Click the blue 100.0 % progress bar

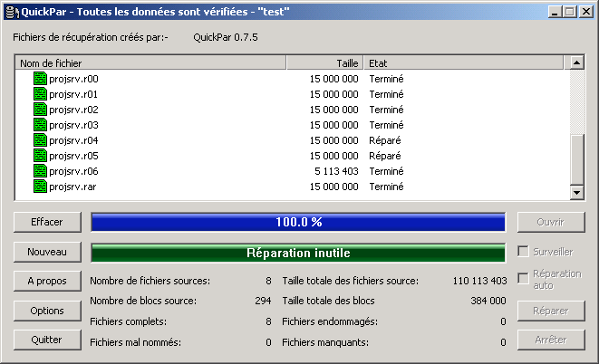coord(298,222)
